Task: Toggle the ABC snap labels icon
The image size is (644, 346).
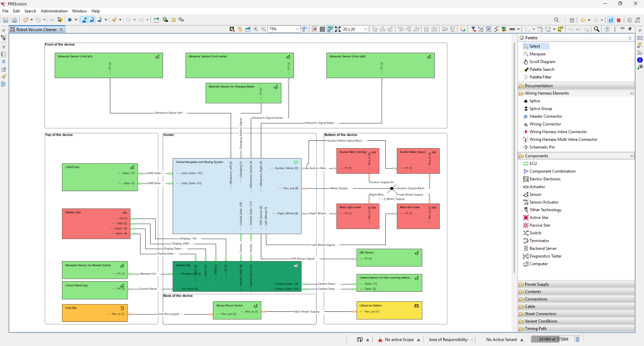Action: click(x=330, y=29)
